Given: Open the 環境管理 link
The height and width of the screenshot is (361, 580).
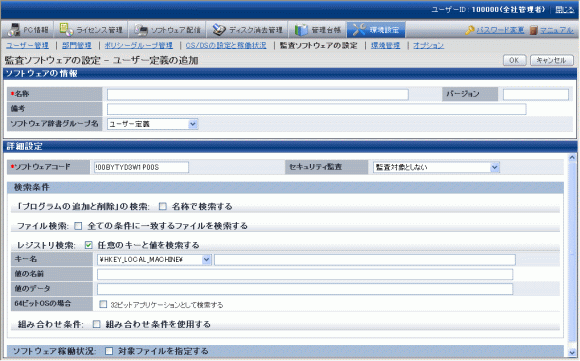Looking at the screenshot, I should (385, 45).
